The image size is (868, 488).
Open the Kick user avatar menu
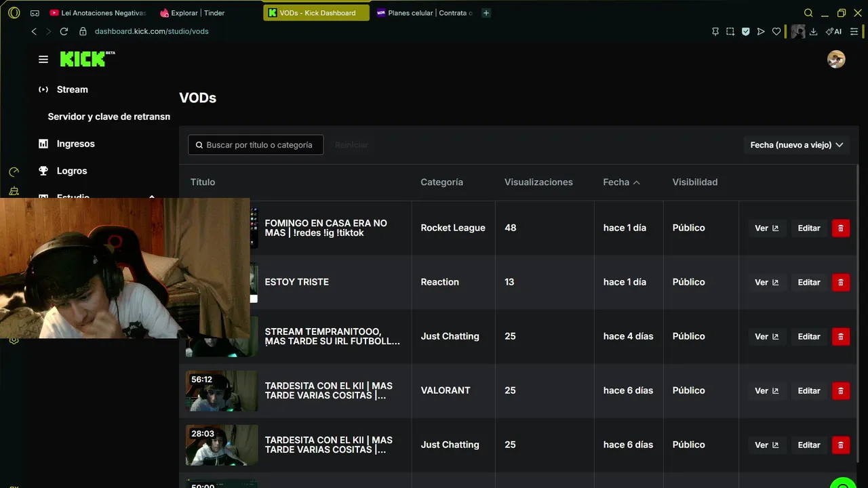tap(836, 60)
